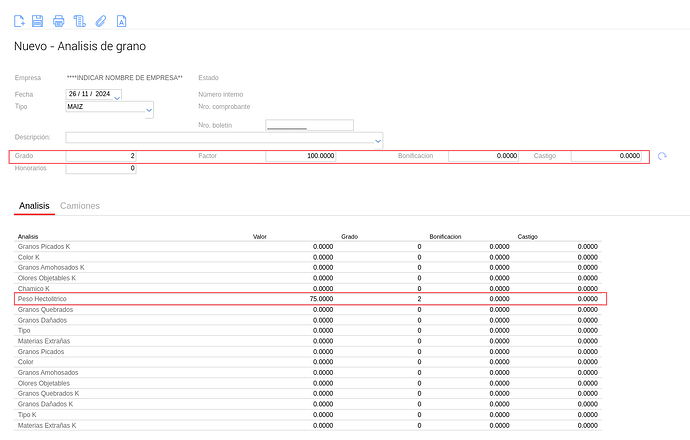Click the print icon in toolbar
Image resolution: width=690 pixels, height=440 pixels.
[x=59, y=20]
